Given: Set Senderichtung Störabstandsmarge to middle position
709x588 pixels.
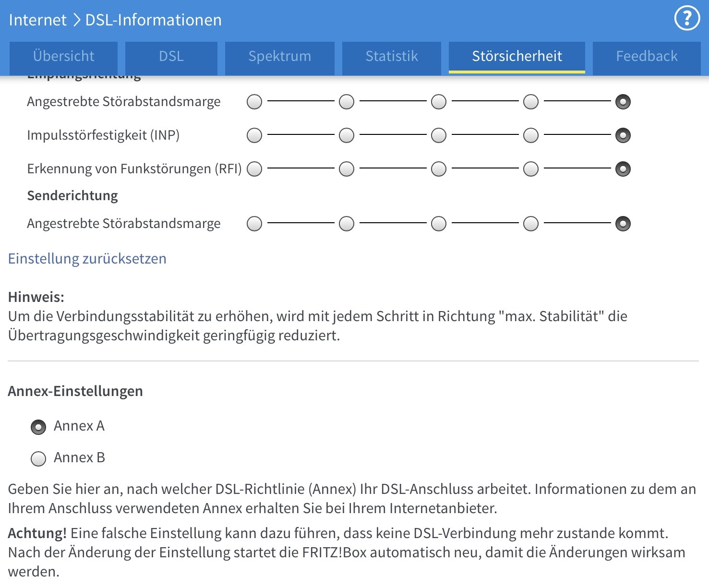Looking at the screenshot, I should pyautogui.click(x=439, y=224).
